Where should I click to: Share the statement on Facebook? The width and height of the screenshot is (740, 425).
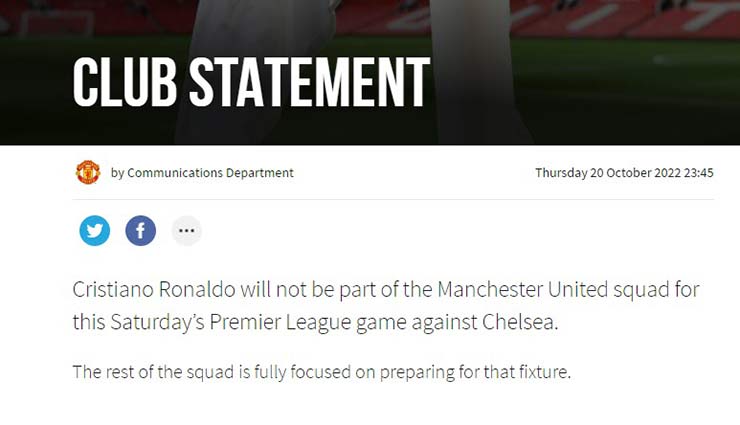click(x=141, y=231)
